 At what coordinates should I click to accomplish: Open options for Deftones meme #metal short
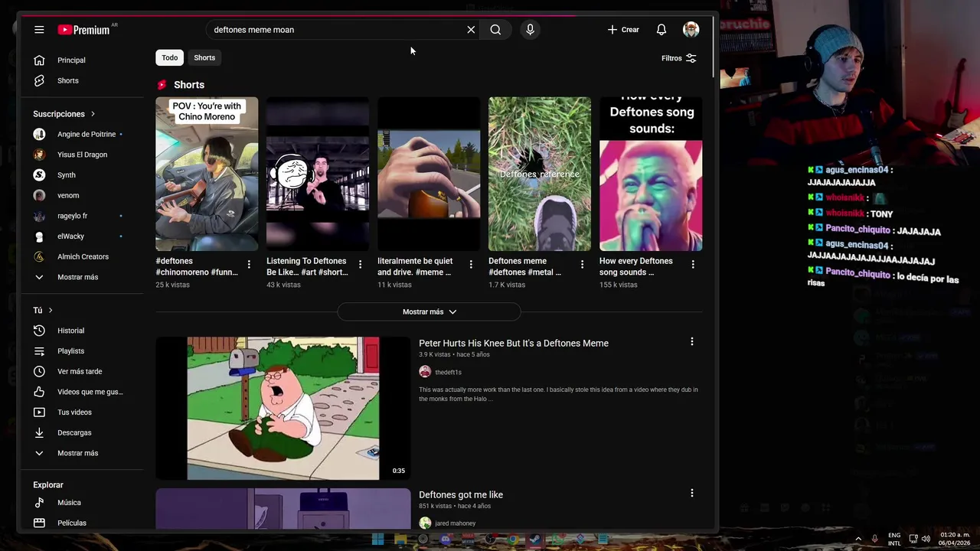582,264
